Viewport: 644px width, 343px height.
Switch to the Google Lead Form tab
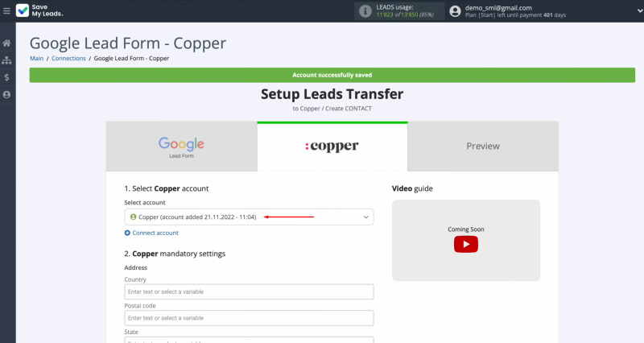[x=182, y=147]
